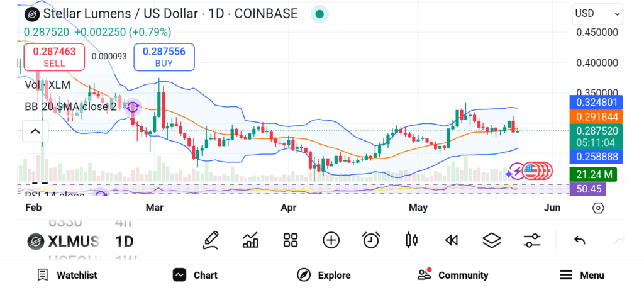Start bar replay with rewind icon

452,240
